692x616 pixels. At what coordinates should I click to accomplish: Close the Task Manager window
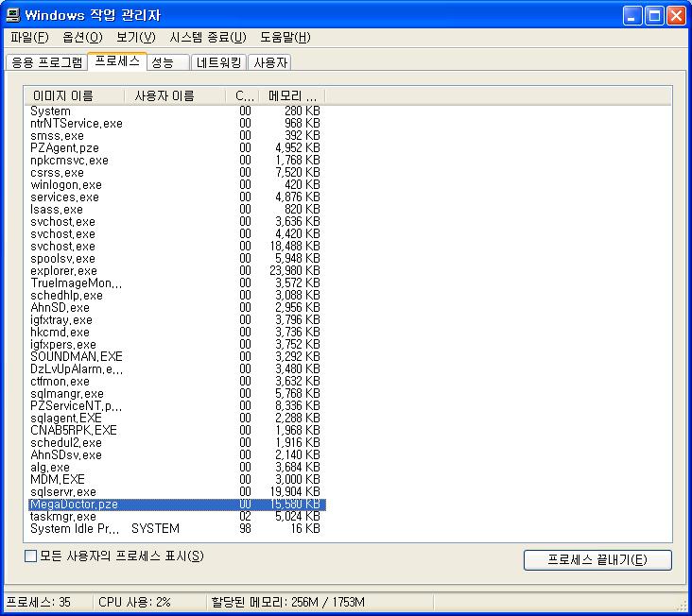point(676,16)
